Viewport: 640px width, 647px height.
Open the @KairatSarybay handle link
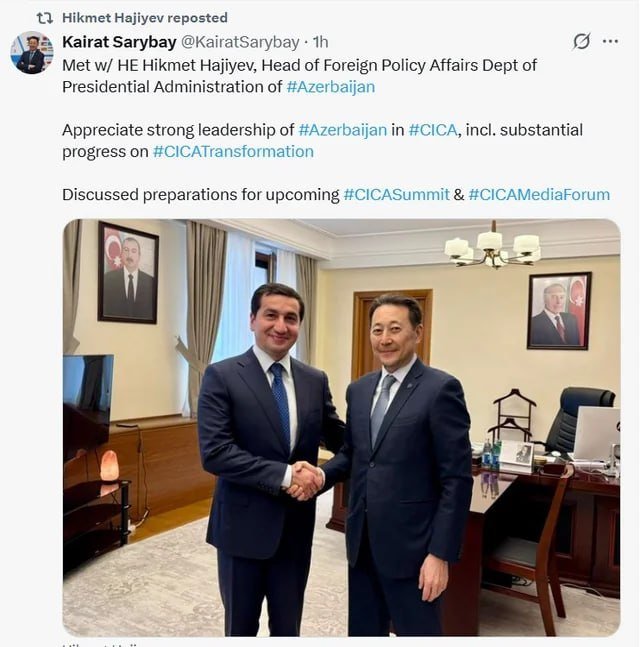coord(240,42)
